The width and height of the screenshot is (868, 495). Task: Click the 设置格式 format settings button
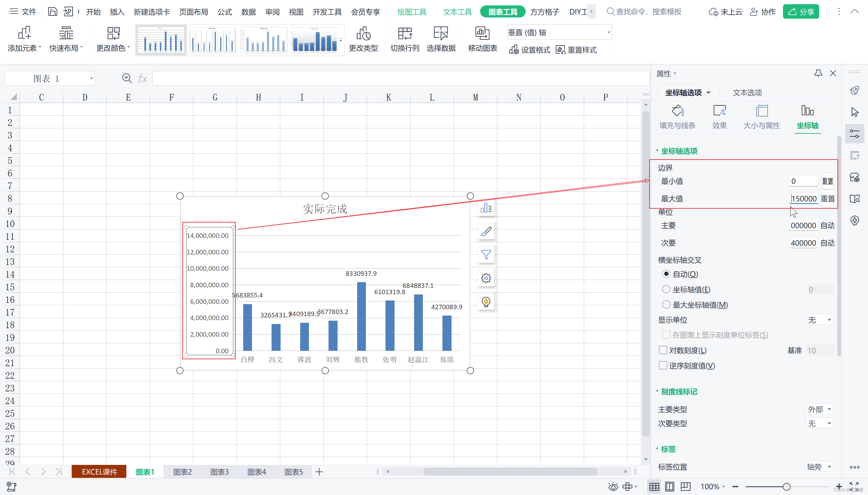coord(530,50)
